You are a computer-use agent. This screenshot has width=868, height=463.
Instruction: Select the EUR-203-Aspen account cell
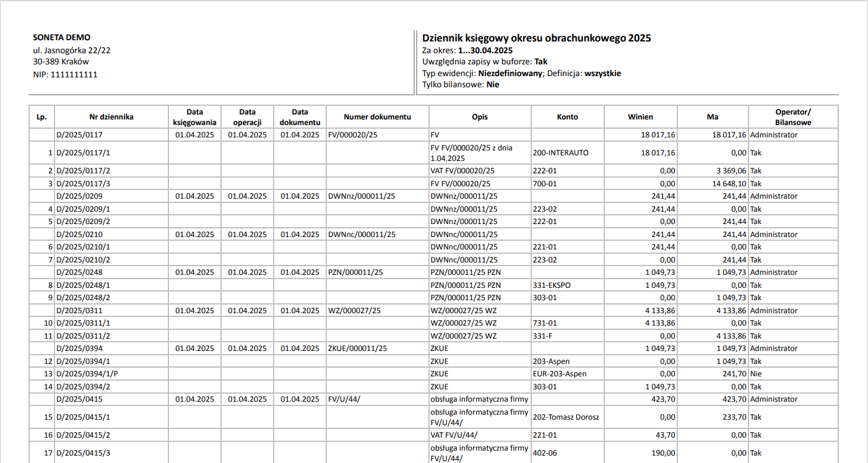tap(559, 374)
